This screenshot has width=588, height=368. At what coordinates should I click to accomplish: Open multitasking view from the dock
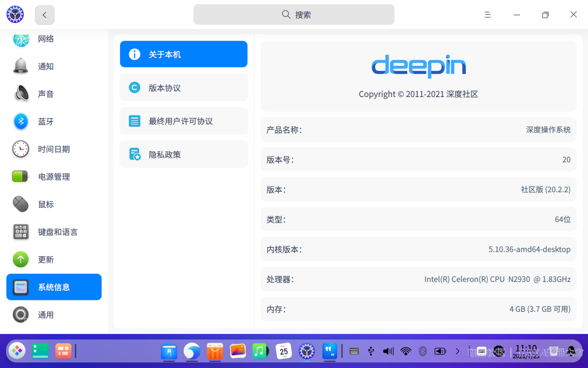63,351
